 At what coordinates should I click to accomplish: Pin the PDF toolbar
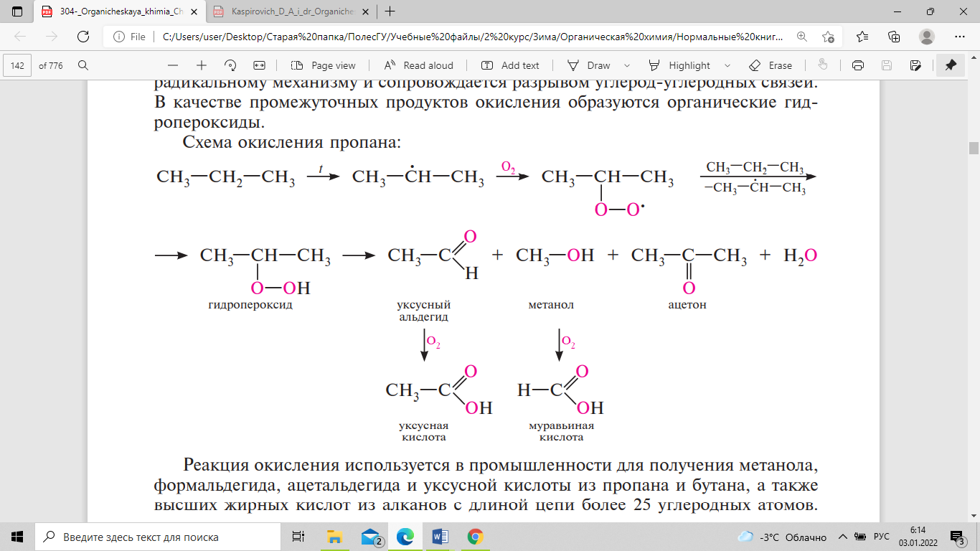coord(951,65)
